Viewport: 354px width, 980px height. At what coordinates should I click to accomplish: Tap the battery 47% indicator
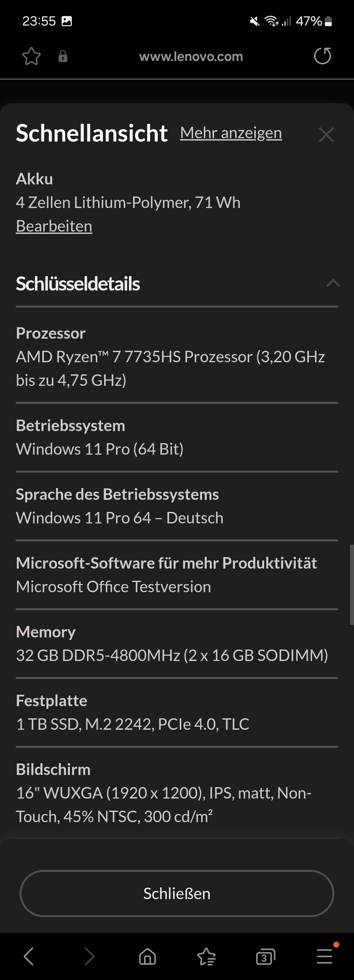coord(314,21)
